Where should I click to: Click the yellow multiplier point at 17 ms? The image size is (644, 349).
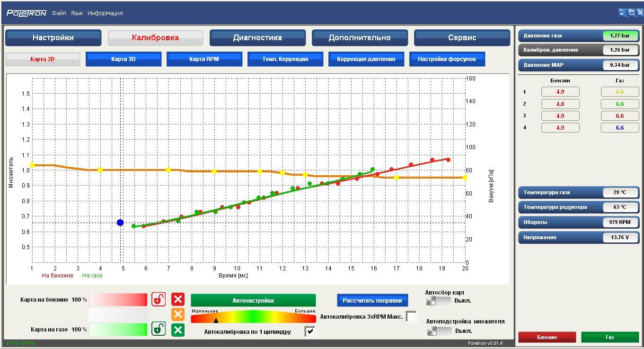[397, 178]
